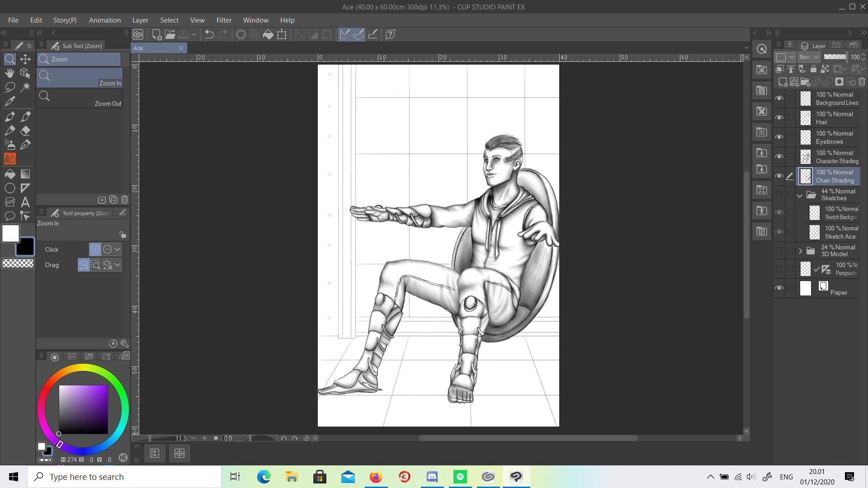The image size is (868, 488).
Task: Hide the Background Lines layer
Action: (x=779, y=98)
